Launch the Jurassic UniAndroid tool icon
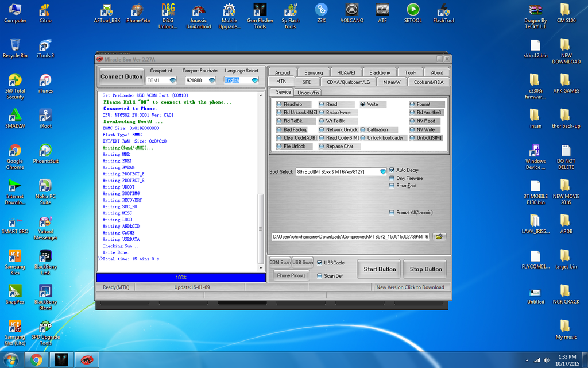The width and height of the screenshot is (588, 368). coord(198,17)
